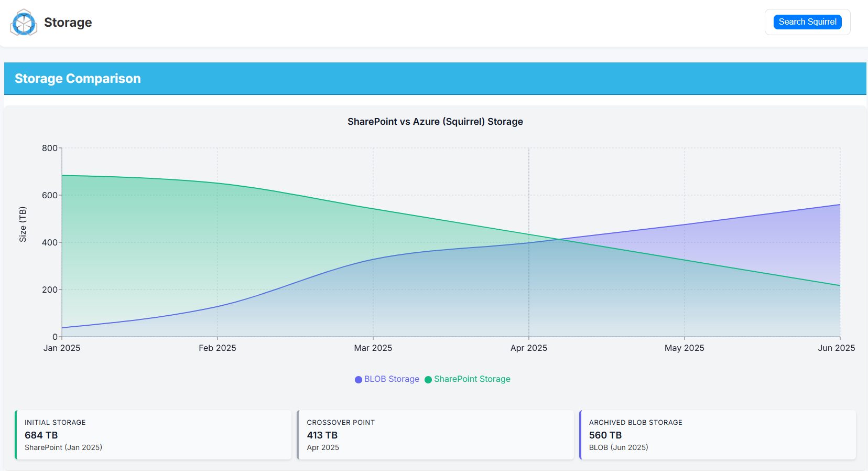
Task: Click the Storage header title text
Action: click(x=68, y=23)
